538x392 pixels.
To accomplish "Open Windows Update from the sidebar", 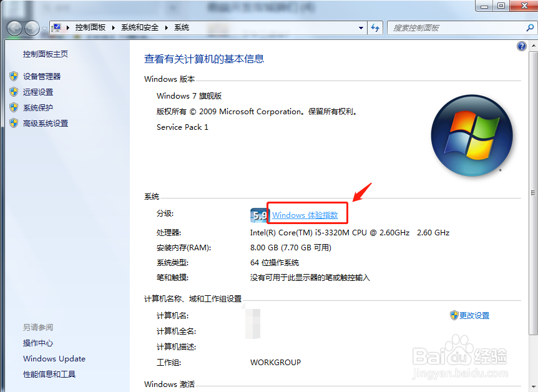I will coord(54,359).
